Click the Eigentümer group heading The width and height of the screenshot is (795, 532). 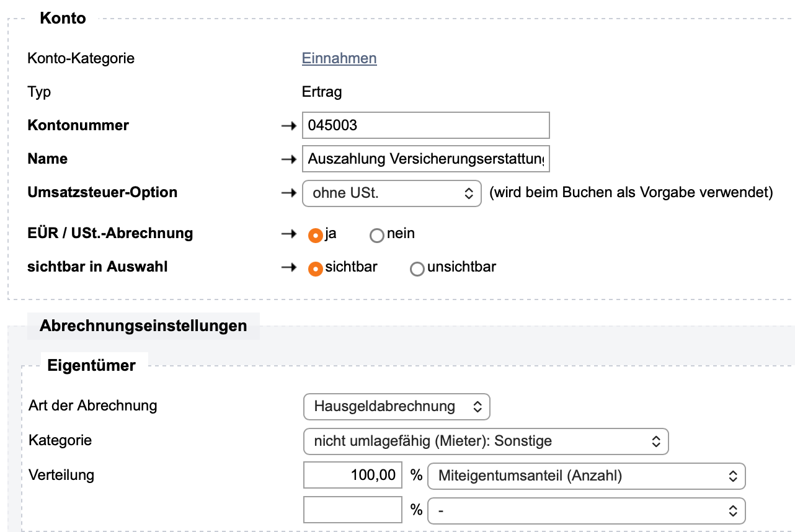tap(91, 365)
